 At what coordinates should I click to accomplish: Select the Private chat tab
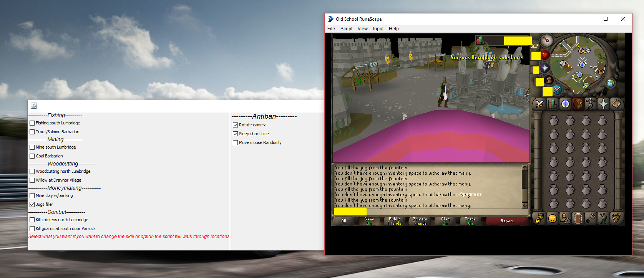420,221
